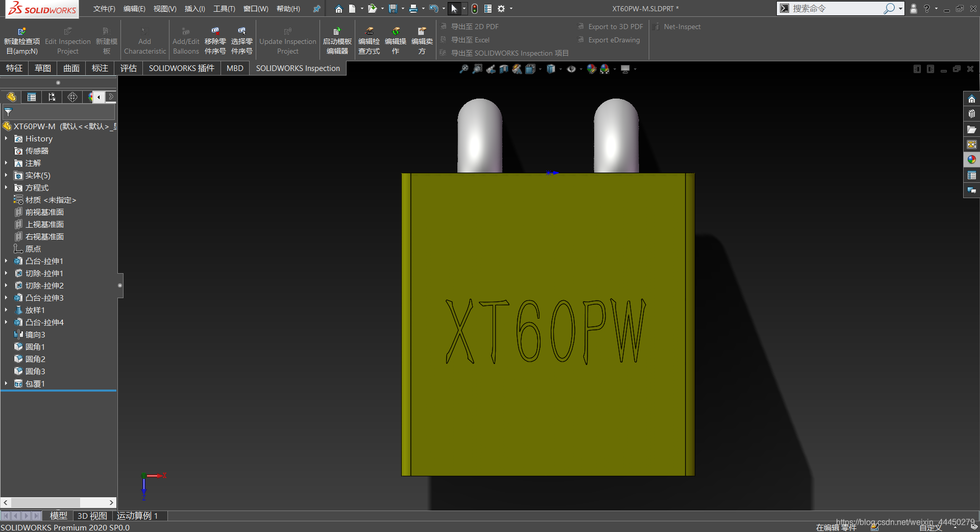Click the 移除零件序号 remove balloons button
The height and width of the screenshot is (532, 980).
[215, 41]
